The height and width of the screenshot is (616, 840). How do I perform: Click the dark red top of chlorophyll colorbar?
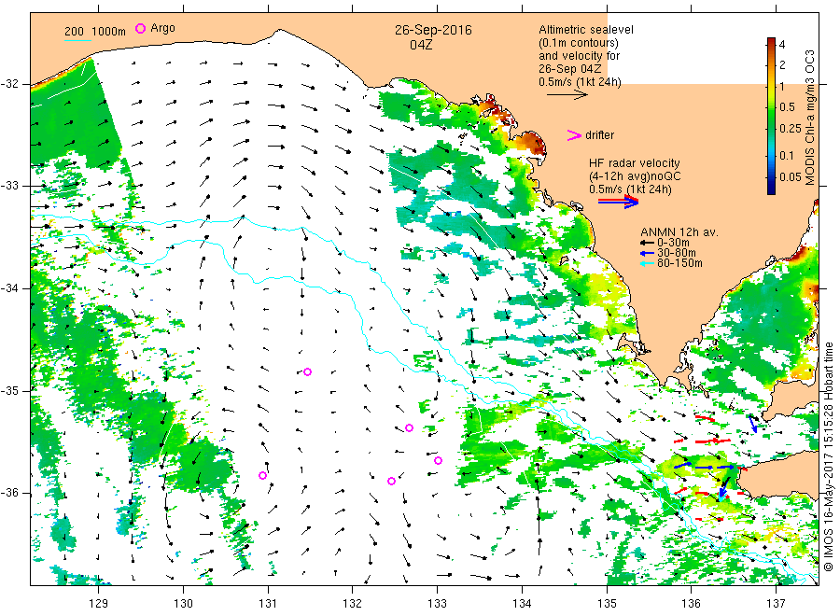pyautogui.click(x=771, y=42)
